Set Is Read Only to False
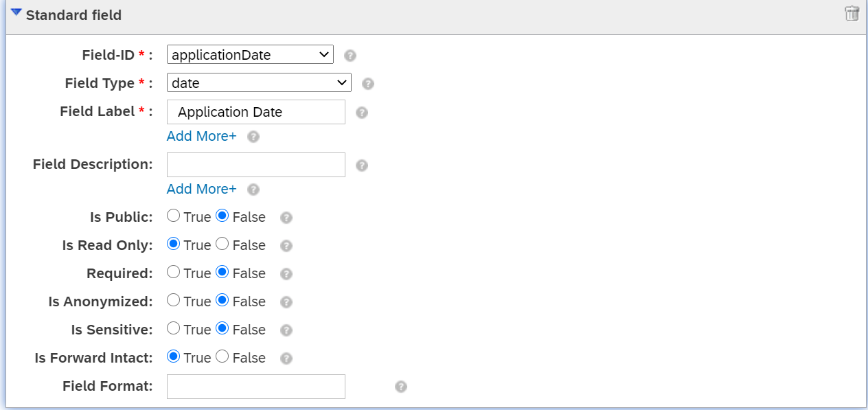The height and width of the screenshot is (410, 868). click(x=222, y=244)
